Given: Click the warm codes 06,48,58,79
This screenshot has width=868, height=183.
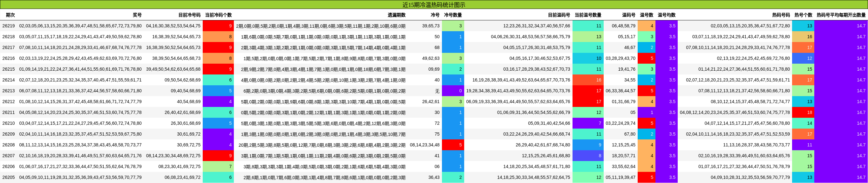Looking at the screenshot, I should tap(624, 26).
